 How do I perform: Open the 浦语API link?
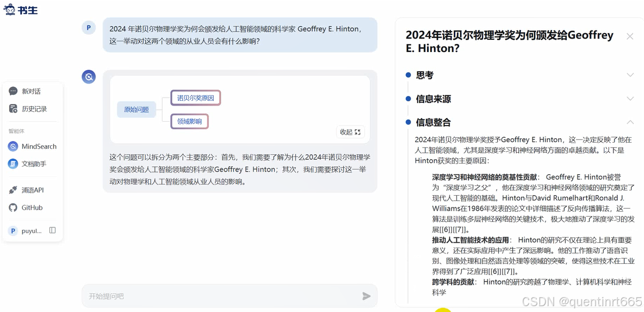(x=32, y=190)
